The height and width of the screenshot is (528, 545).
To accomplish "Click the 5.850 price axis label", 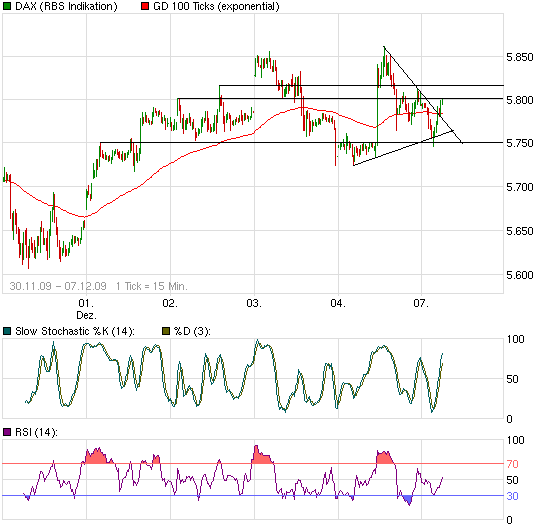I will coord(519,57).
